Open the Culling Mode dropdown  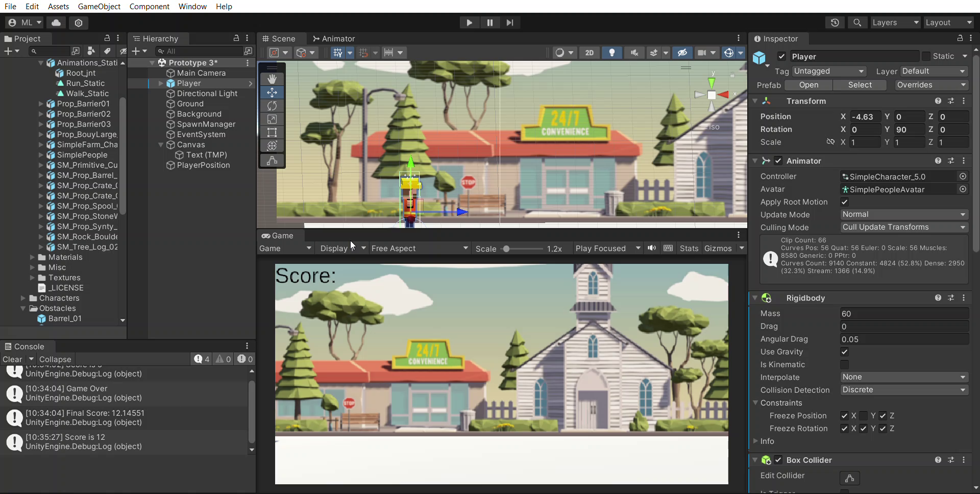pos(904,227)
